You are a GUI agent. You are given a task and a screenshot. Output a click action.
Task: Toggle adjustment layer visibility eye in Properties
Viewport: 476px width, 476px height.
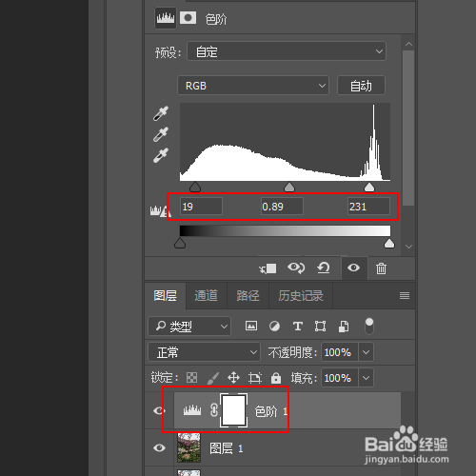(353, 268)
